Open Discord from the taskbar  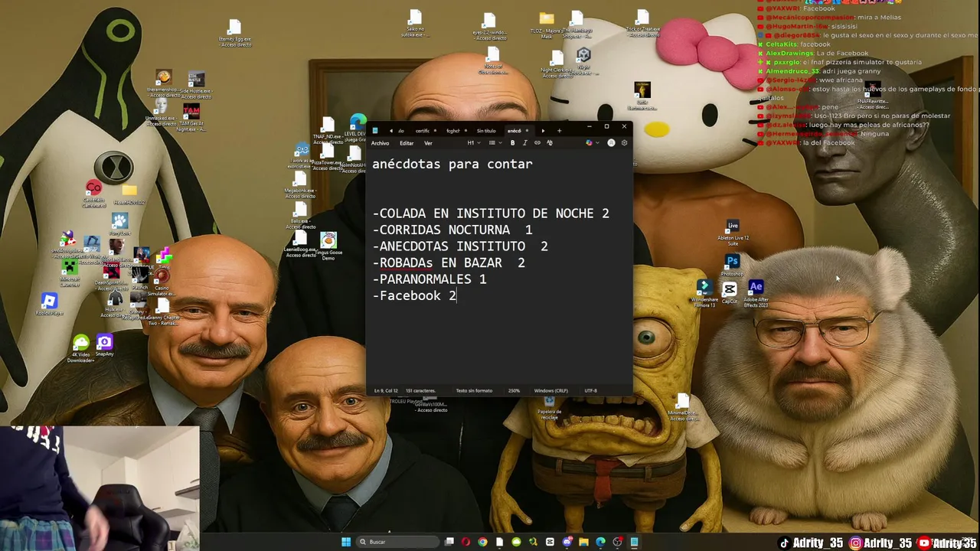(567, 542)
